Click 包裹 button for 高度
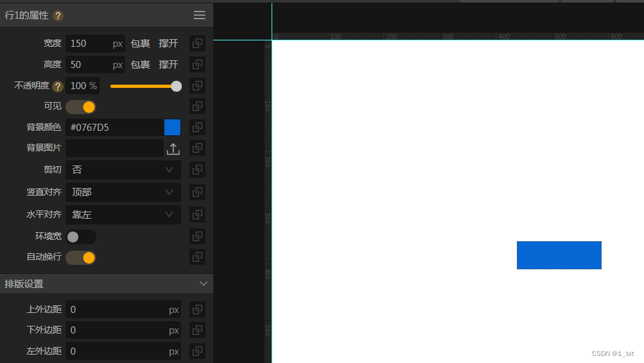The image size is (644, 363). [140, 65]
